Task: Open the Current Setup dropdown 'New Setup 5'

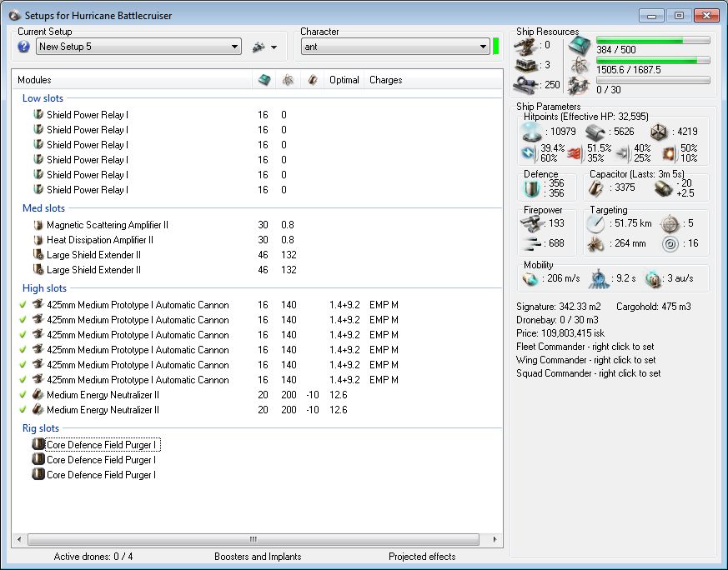Action: pos(138,47)
